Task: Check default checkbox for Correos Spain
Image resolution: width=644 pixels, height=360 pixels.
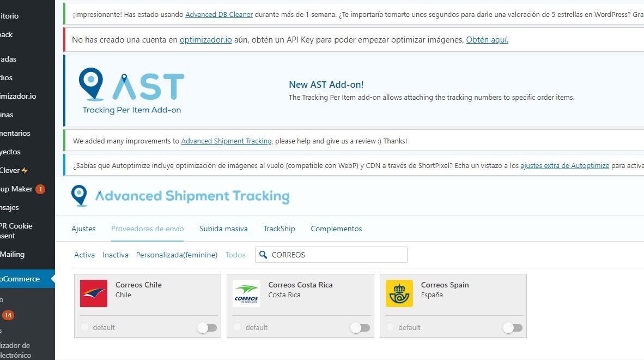Action: pos(390,327)
